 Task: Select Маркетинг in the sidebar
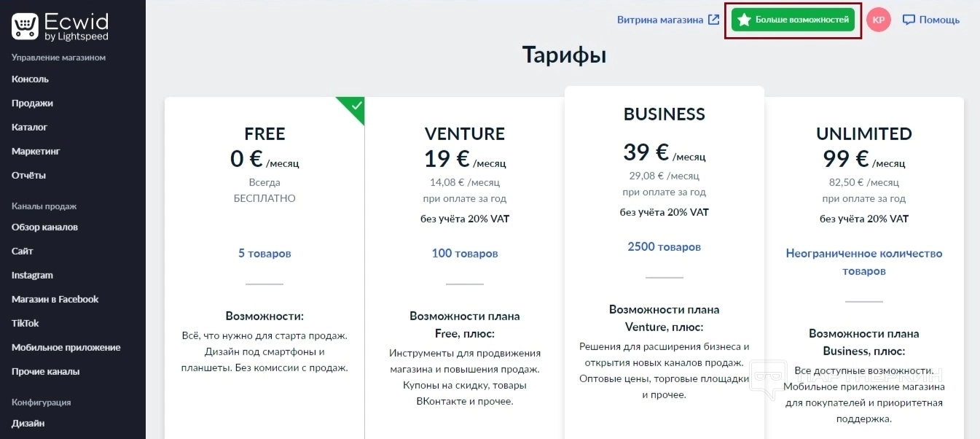tap(36, 151)
